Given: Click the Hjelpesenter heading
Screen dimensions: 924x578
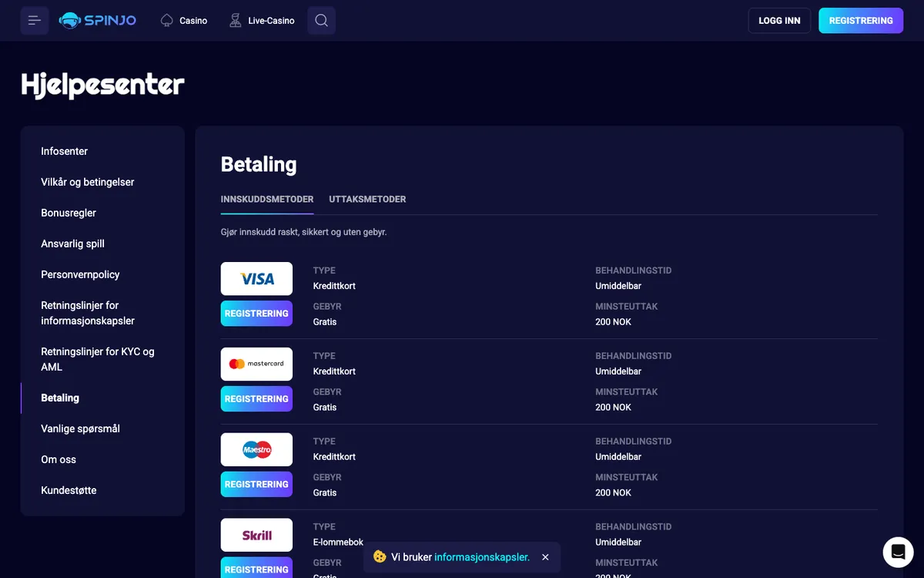Looking at the screenshot, I should (x=102, y=85).
